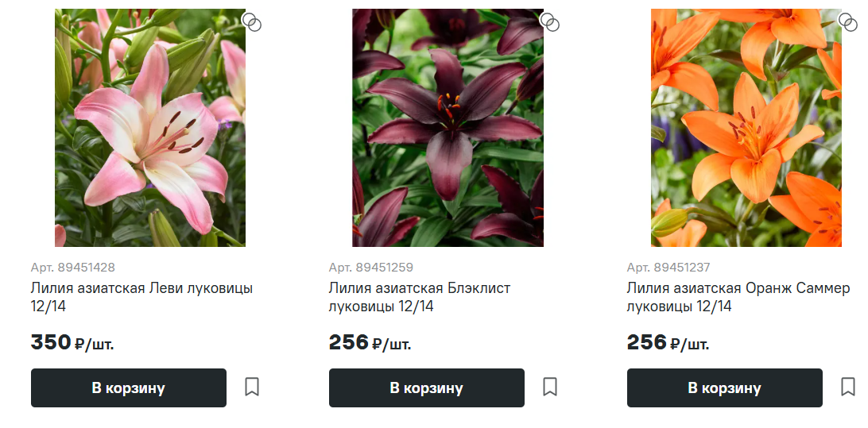
Task: Open the dark burgundy Блэклист lily photo
Action: tap(448, 128)
